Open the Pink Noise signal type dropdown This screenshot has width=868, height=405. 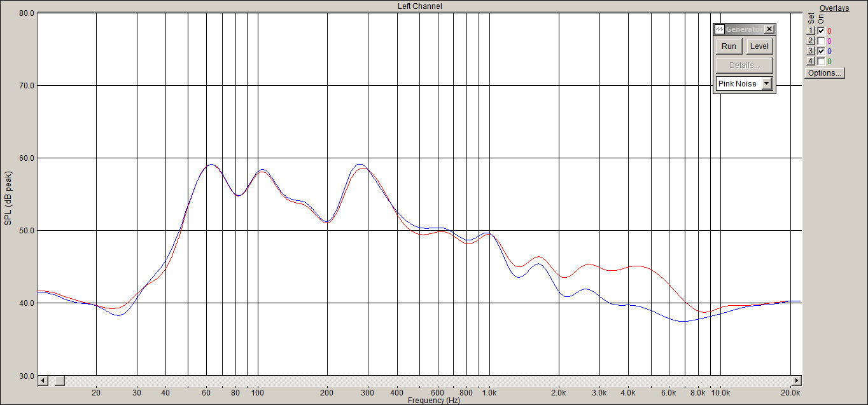(767, 84)
